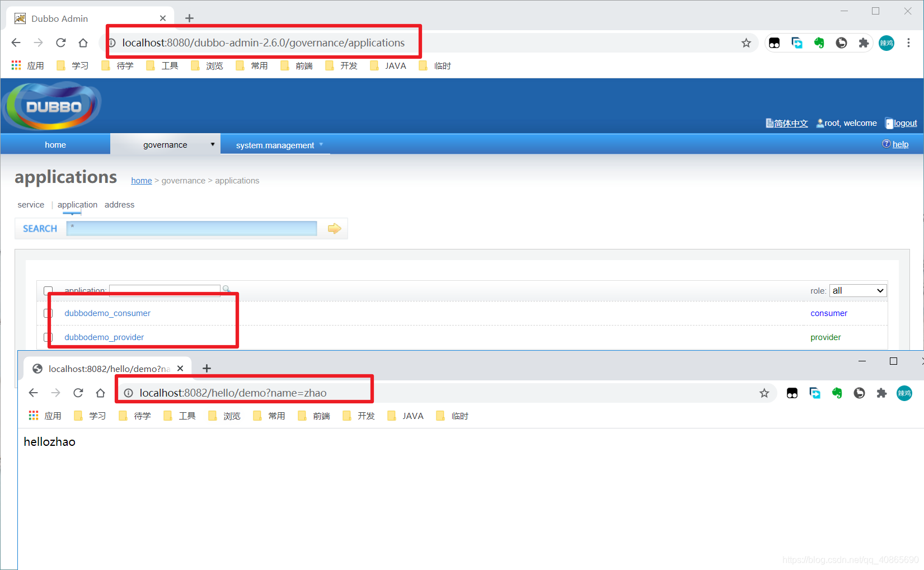Click the application filter input box
Viewport: 924px width, 570px height.
[x=165, y=290]
